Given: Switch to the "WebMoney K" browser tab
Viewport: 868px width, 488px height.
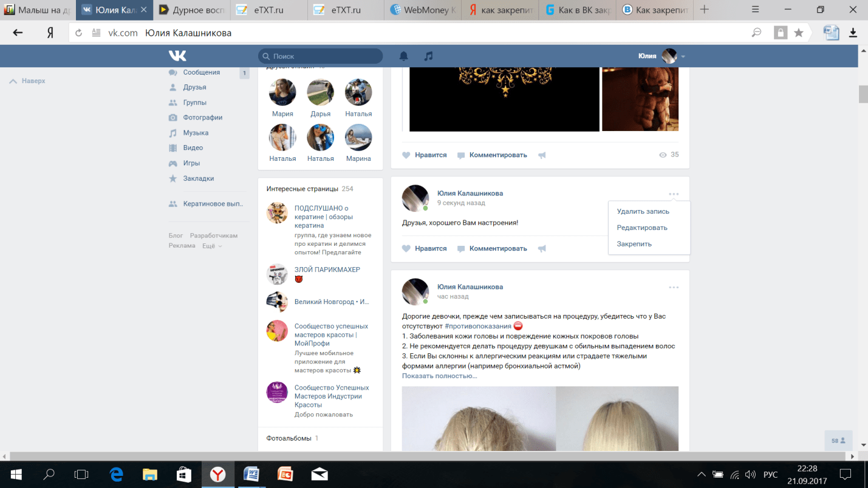Looking at the screenshot, I should [423, 10].
